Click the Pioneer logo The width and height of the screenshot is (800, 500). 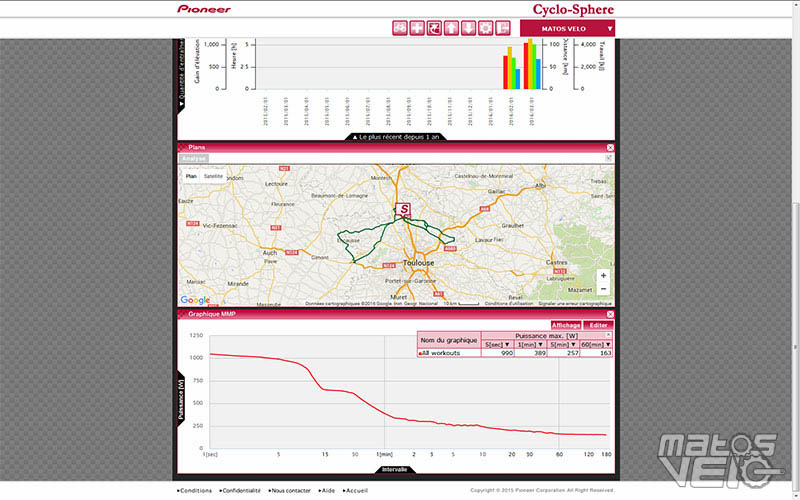coord(204,9)
